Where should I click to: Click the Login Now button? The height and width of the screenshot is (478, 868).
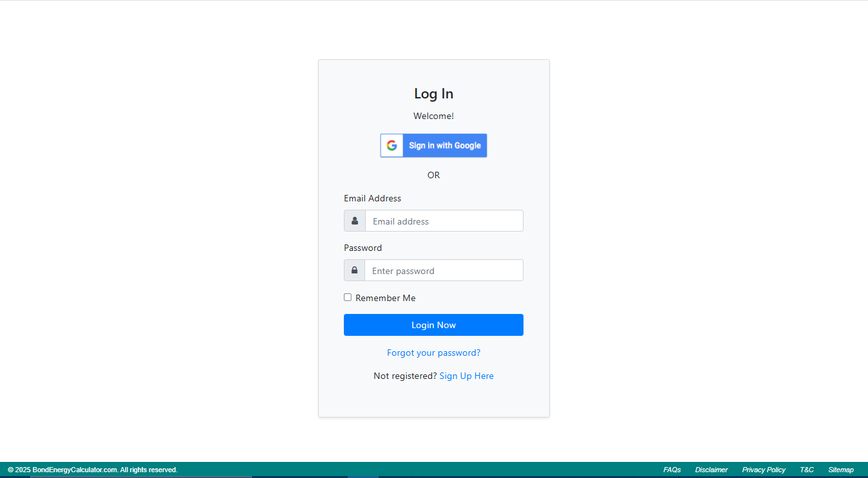(433, 325)
